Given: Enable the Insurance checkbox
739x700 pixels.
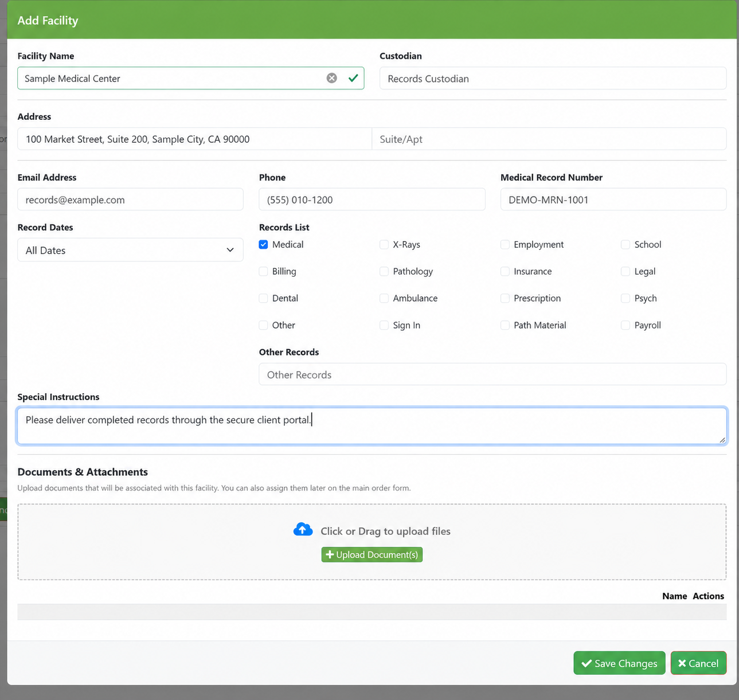Looking at the screenshot, I should coord(505,271).
